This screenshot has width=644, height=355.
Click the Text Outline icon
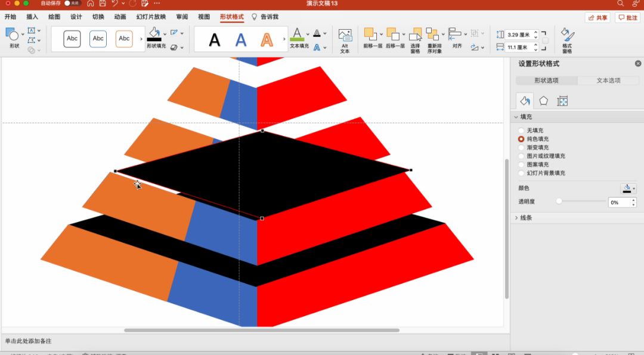317,33
